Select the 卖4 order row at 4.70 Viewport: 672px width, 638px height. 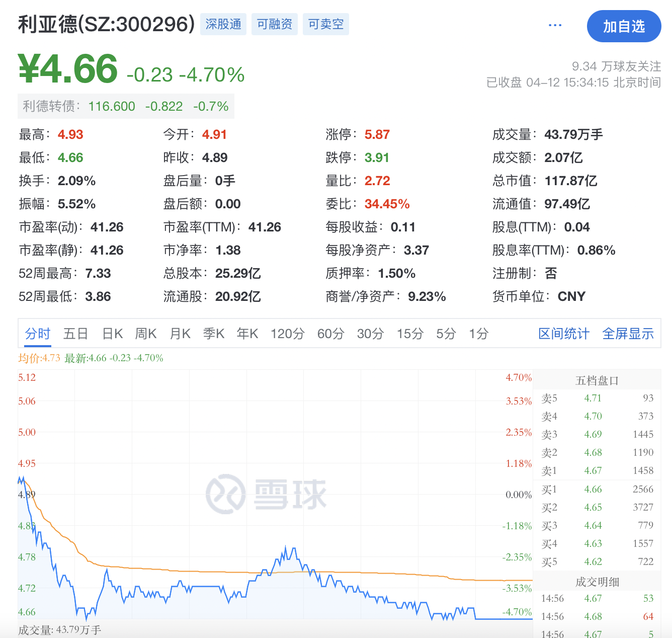597,416
